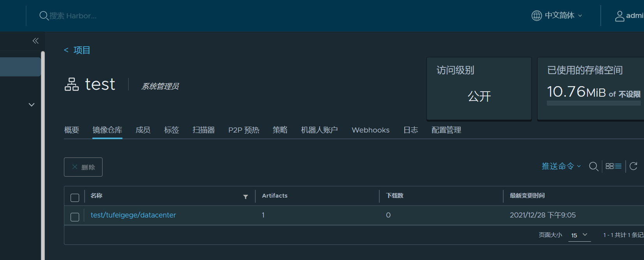Collapse the sidebar with double-chevron icon
The image size is (644, 260).
[x=35, y=41]
